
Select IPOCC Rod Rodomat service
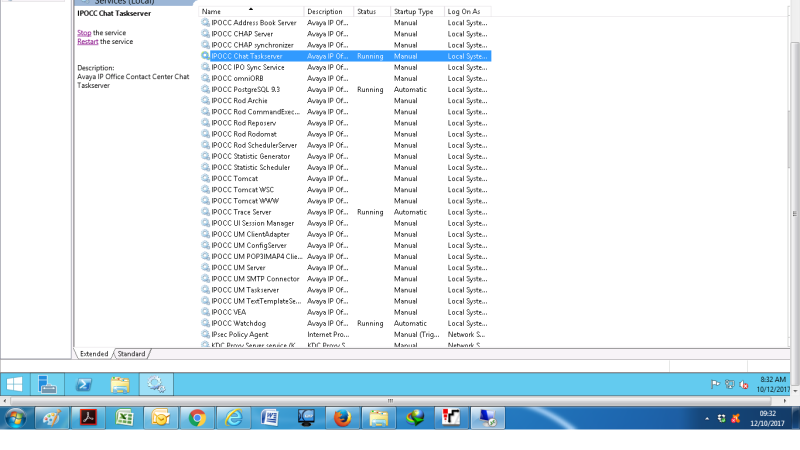coord(345,134)
